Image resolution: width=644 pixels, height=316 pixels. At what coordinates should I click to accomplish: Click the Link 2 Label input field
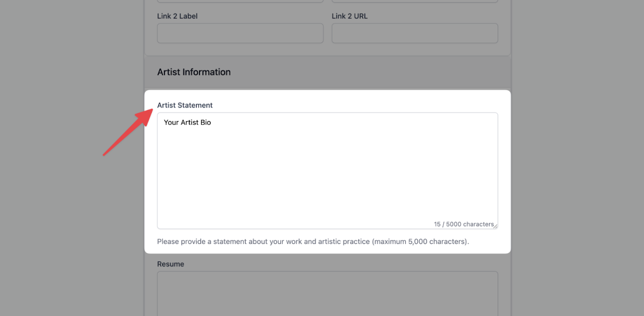[240, 33]
